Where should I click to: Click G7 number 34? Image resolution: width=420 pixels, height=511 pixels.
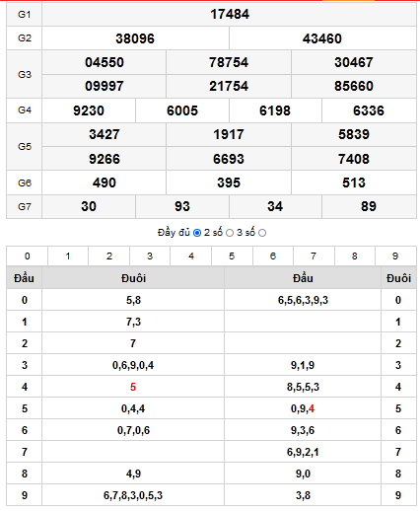click(275, 206)
